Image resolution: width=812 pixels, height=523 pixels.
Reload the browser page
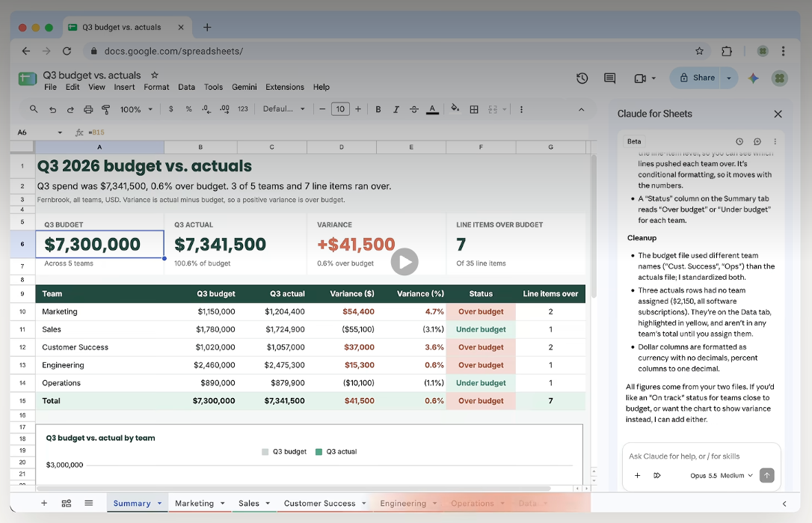pyautogui.click(x=67, y=51)
